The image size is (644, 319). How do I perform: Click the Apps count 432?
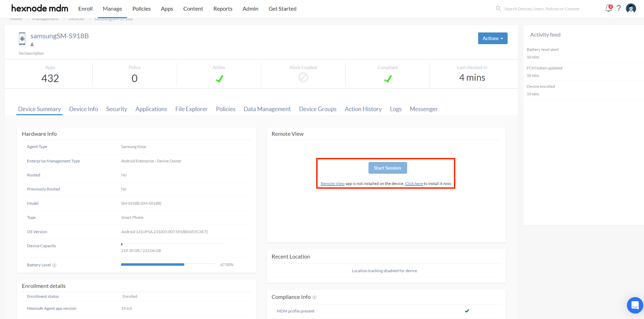pyautogui.click(x=50, y=79)
